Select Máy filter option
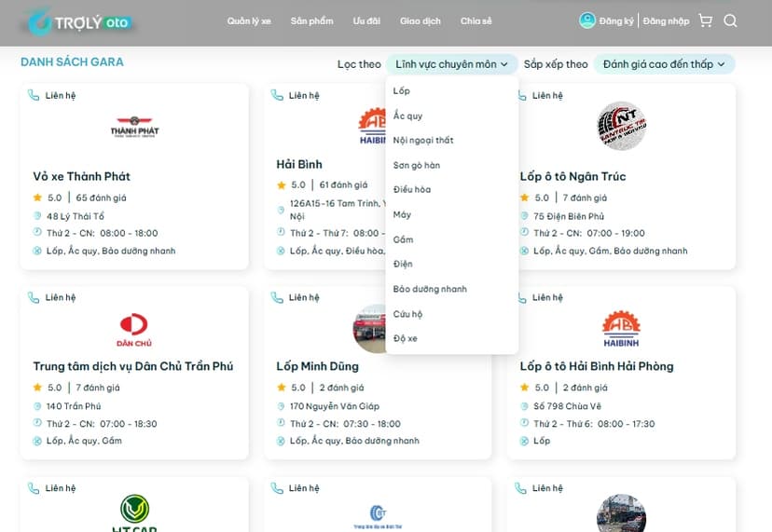This screenshot has width=772, height=532. point(402,214)
